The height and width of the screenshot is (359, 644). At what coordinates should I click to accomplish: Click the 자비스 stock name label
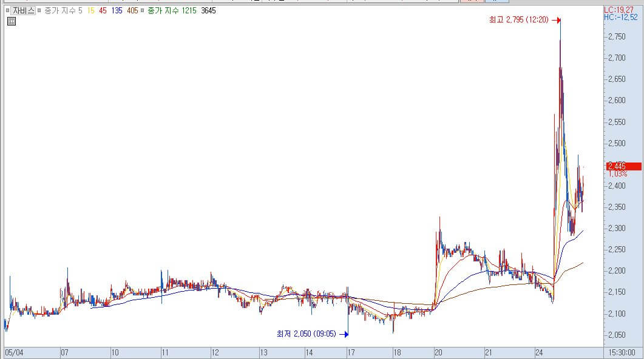pos(23,11)
